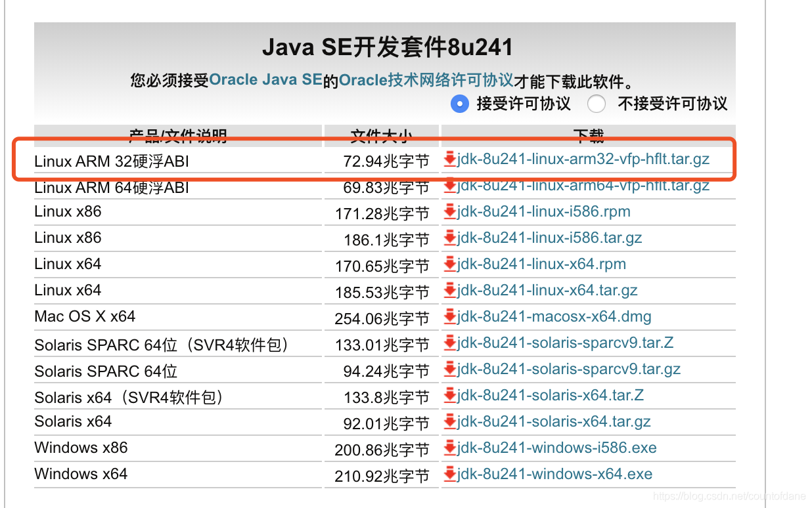The image size is (812, 508).
Task: Click download arrow icon for linux-i586.rpm row
Action: pyautogui.click(x=450, y=211)
